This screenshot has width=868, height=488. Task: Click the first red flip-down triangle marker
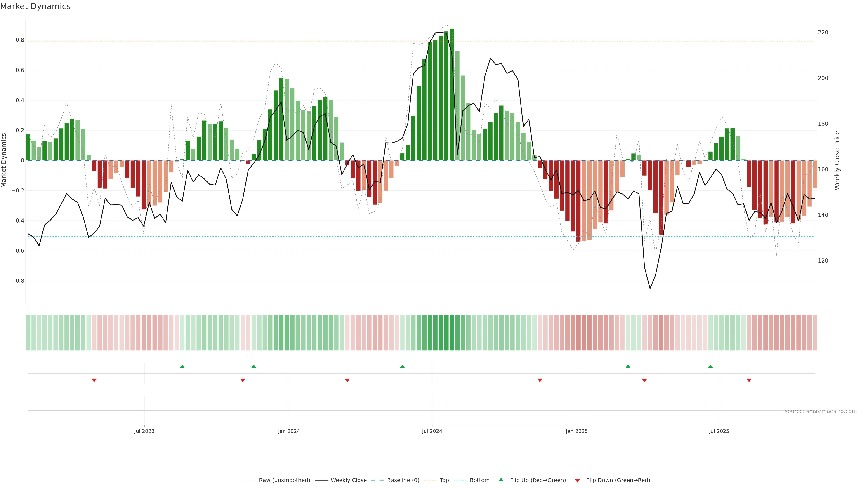pyautogui.click(x=94, y=380)
